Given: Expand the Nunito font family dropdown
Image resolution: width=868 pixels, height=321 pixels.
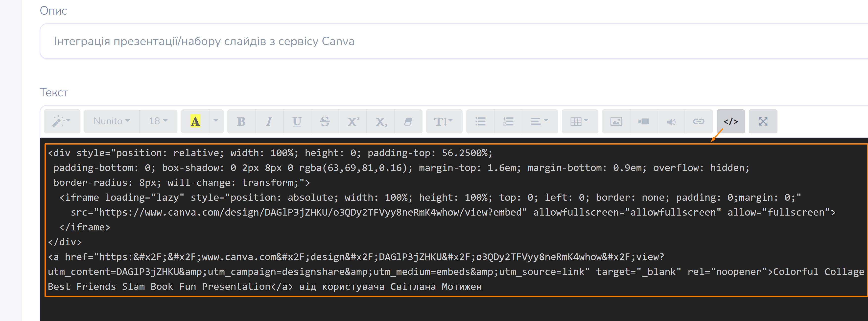Looking at the screenshot, I should pyautogui.click(x=112, y=121).
